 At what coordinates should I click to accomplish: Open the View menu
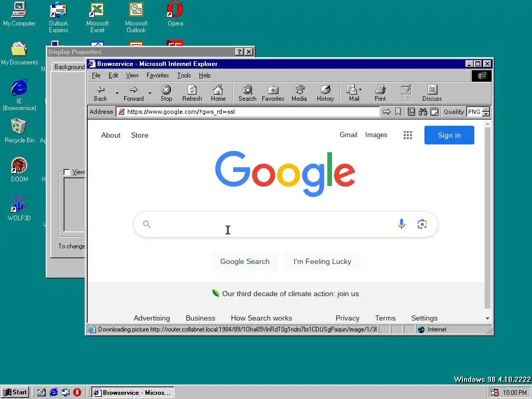(x=132, y=75)
